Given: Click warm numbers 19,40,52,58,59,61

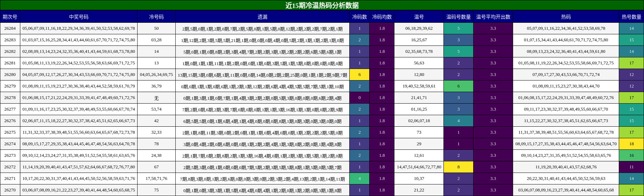Looking at the screenshot, I should click(x=419, y=86).
